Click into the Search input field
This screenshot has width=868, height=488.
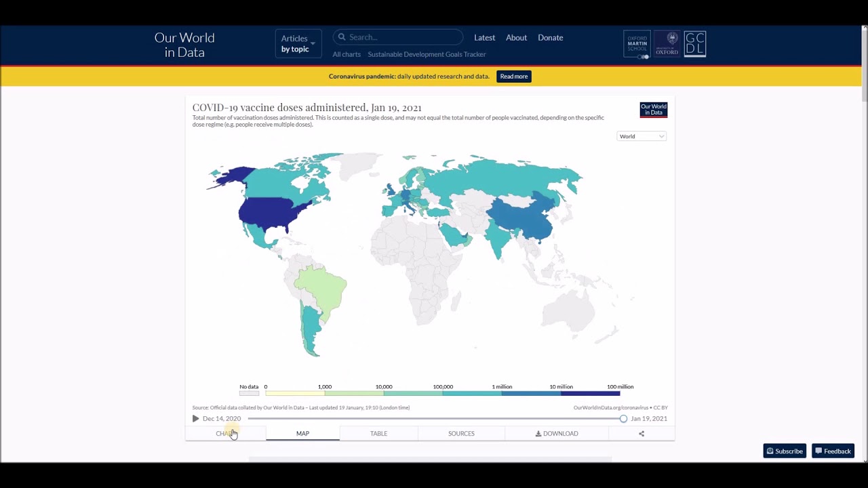[x=403, y=37]
